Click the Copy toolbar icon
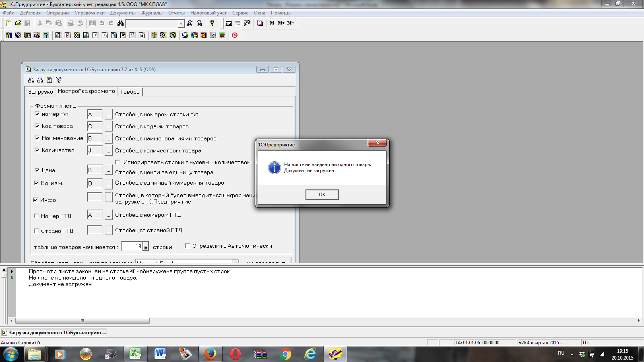 [x=49, y=23]
